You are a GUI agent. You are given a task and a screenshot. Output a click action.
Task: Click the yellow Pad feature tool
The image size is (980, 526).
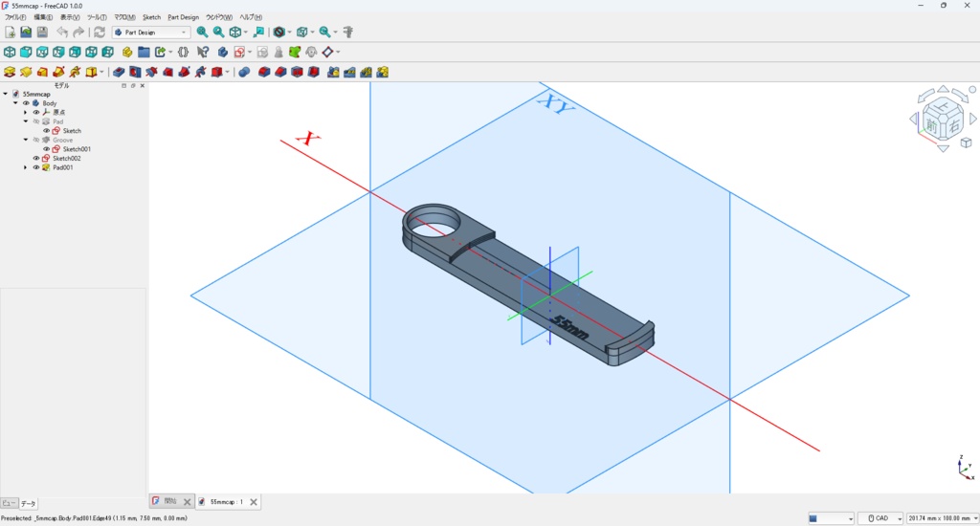[10, 72]
